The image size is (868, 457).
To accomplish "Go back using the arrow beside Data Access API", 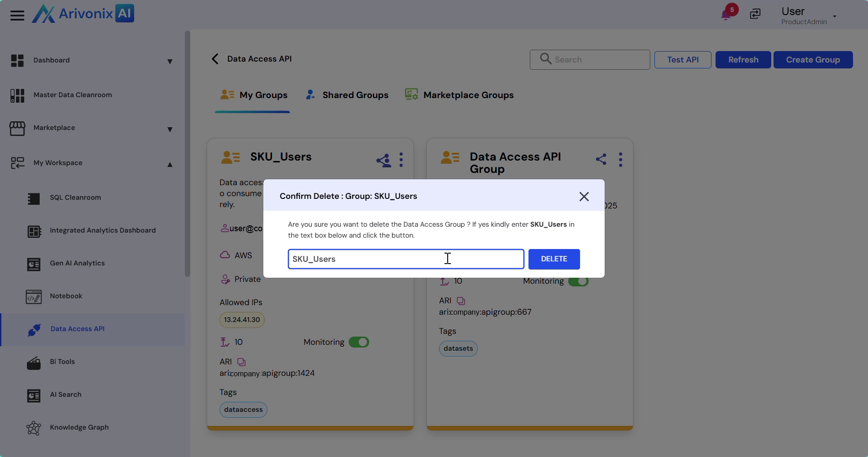I will pos(215,59).
